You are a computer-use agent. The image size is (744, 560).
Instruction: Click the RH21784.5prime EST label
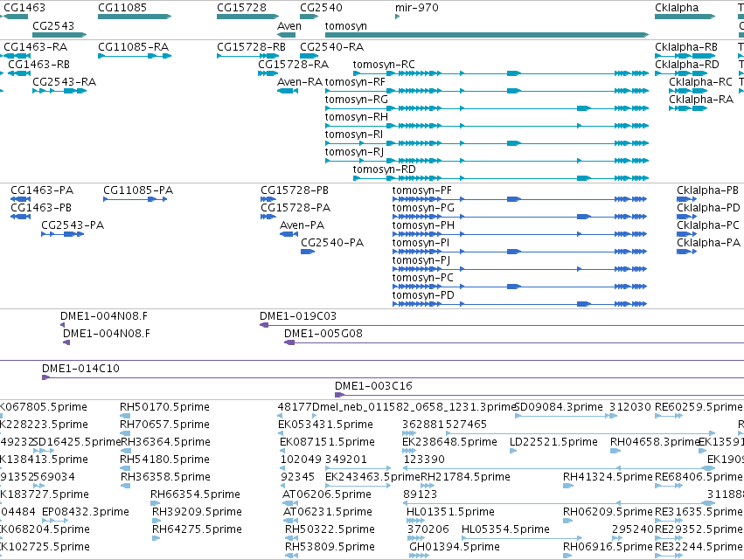(465, 476)
